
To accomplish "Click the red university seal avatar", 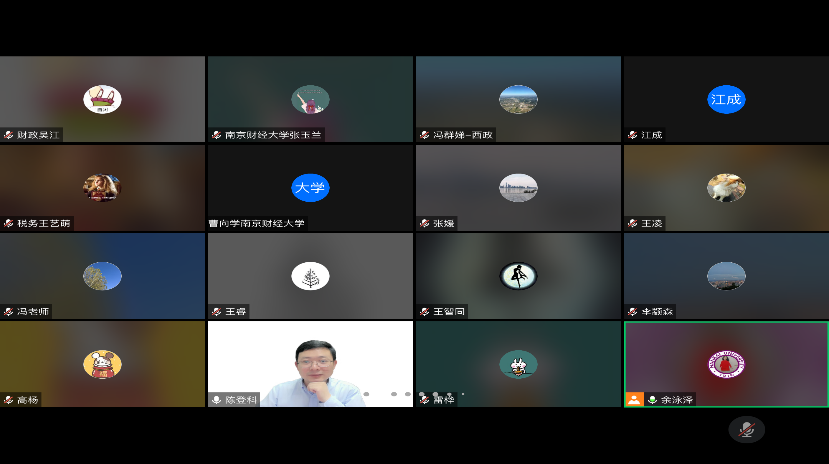I will pyautogui.click(x=726, y=364).
